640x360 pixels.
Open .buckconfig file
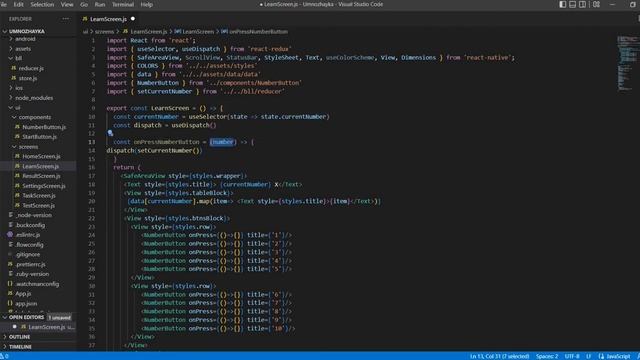38,225
